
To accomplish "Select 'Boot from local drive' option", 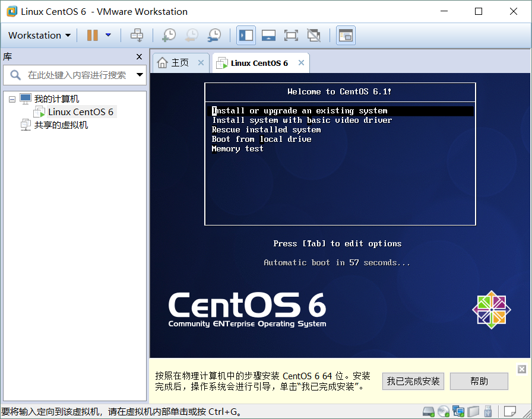I will pyautogui.click(x=262, y=139).
